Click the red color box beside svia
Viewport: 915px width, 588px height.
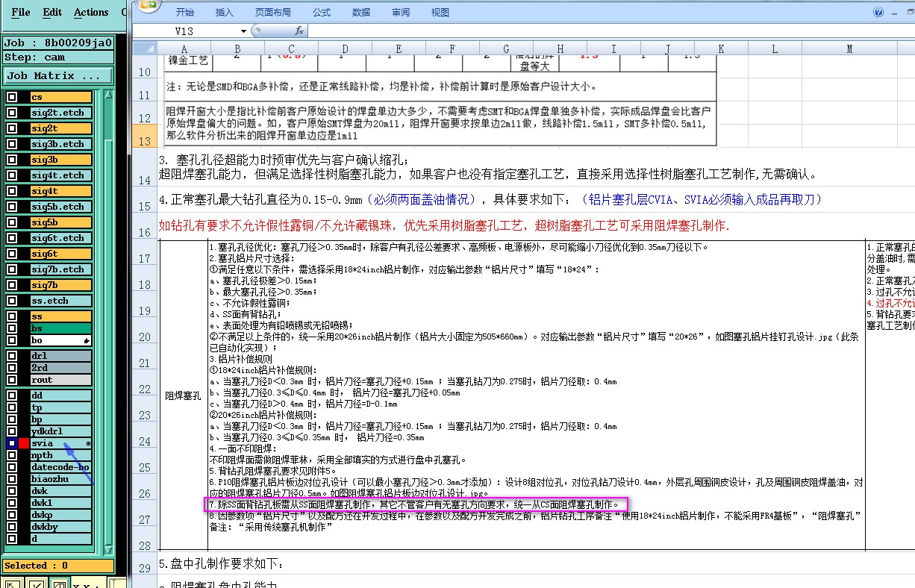point(24,443)
